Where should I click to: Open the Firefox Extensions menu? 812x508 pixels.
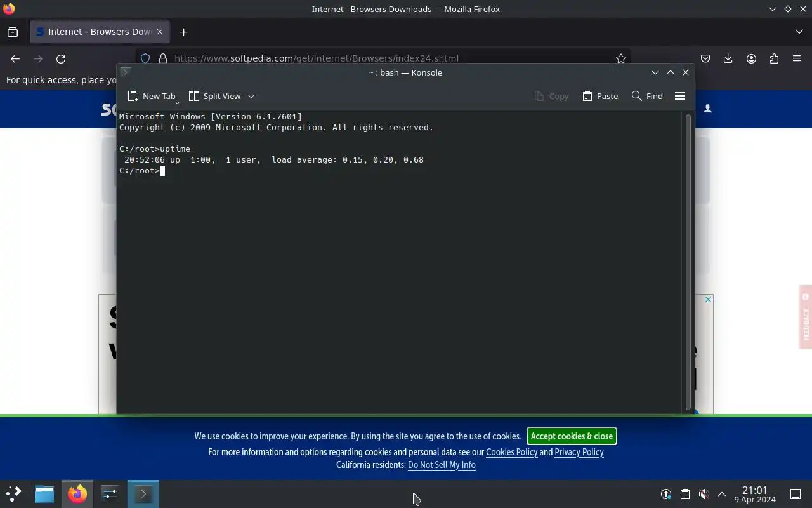click(774, 58)
